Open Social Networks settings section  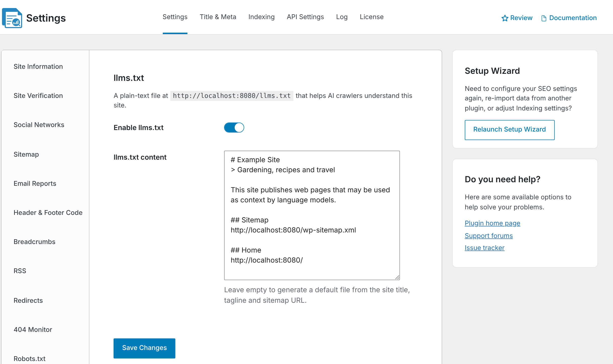tap(39, 125)
